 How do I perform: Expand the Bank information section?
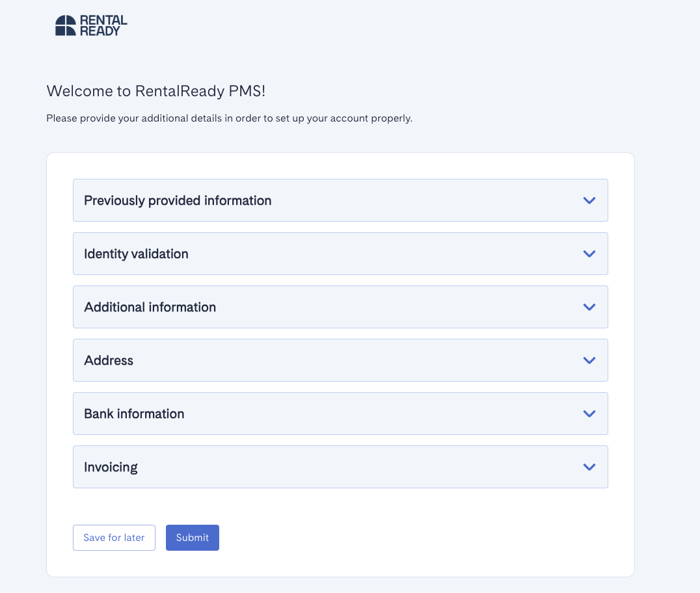pos(340,414)
